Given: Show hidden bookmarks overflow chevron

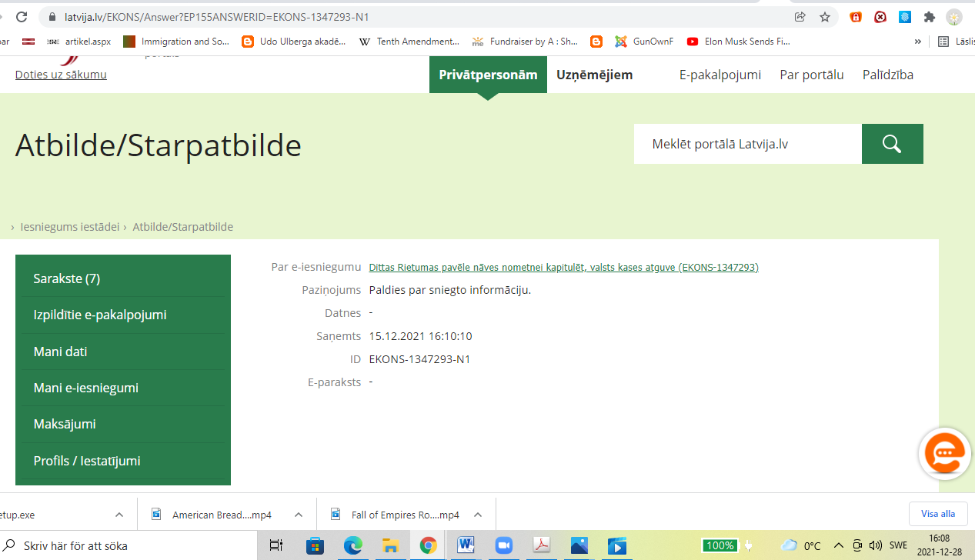Looking at the screenshot, I should [x=917, y=42].
